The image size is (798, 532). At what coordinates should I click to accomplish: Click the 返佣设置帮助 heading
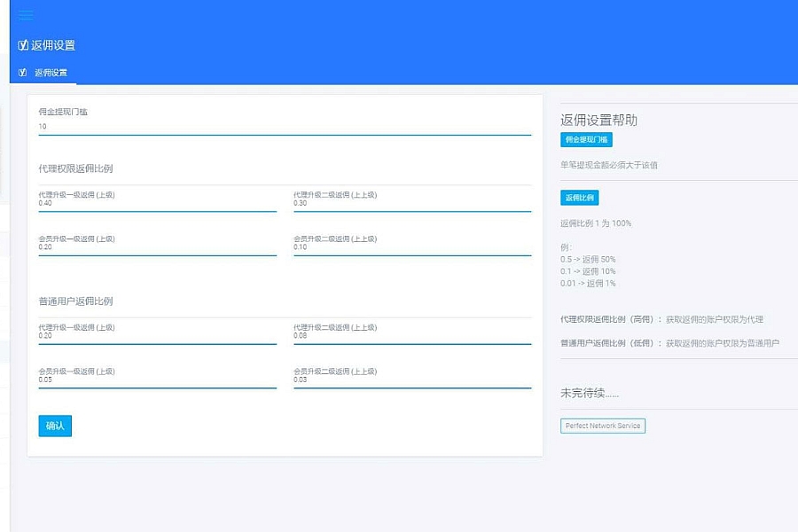click(x=598, y=121)
